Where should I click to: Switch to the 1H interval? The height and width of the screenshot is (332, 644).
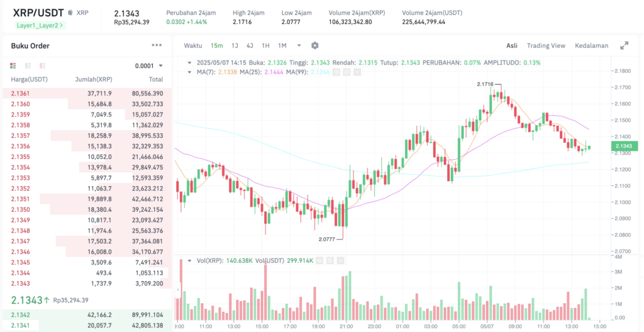266,46
